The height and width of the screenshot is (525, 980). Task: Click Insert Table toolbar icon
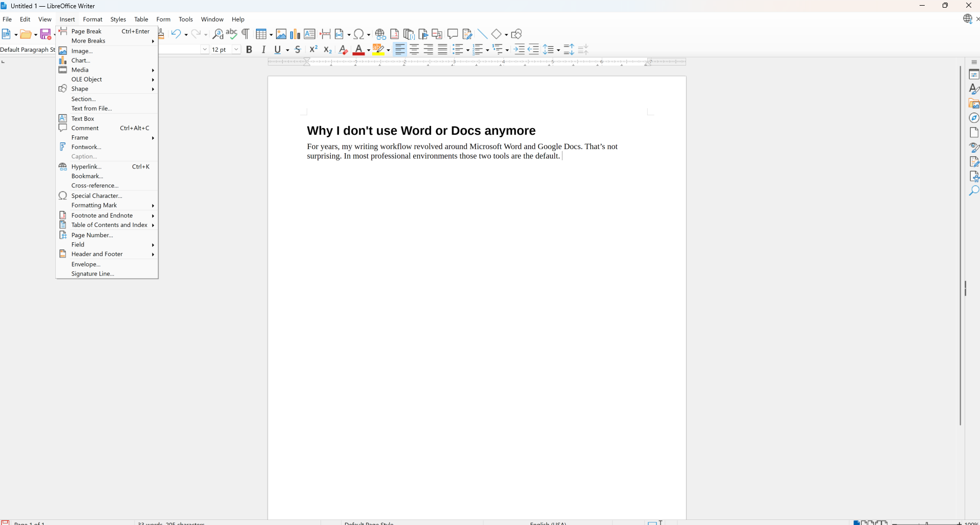coord(261,34)
